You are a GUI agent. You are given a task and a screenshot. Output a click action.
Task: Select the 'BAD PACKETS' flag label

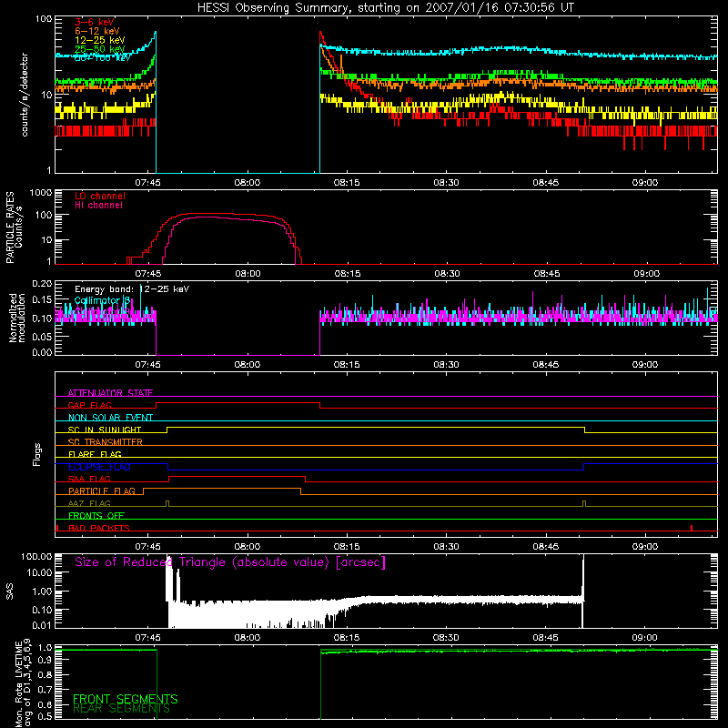click(x=99, y=528)
